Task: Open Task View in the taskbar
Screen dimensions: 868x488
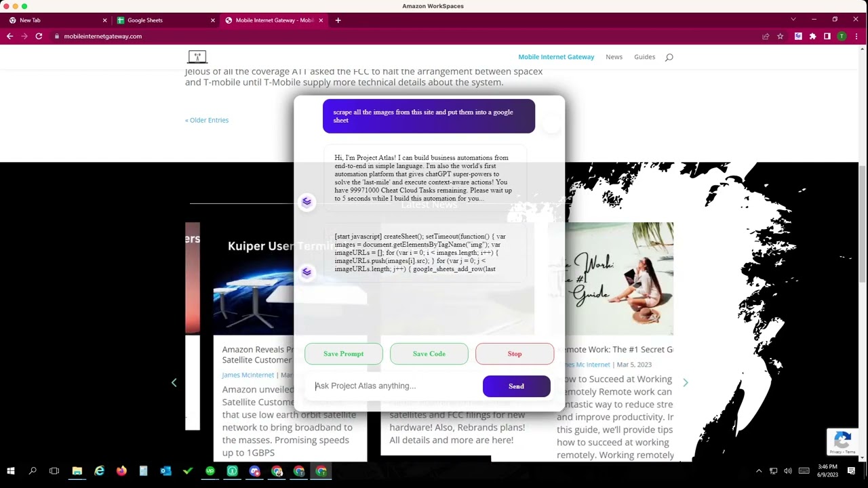Action: 54,471
